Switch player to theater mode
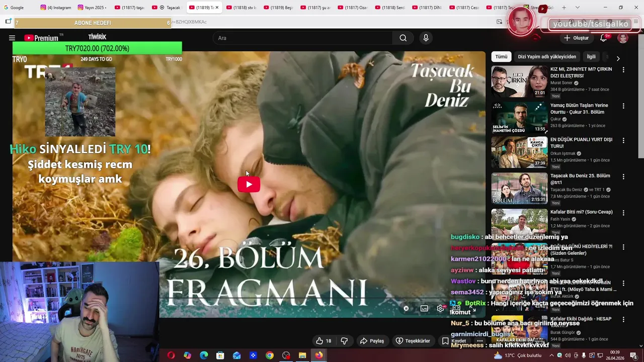Image resolution: width=644 pixels, height=362 pixels. tap(456, 308)
